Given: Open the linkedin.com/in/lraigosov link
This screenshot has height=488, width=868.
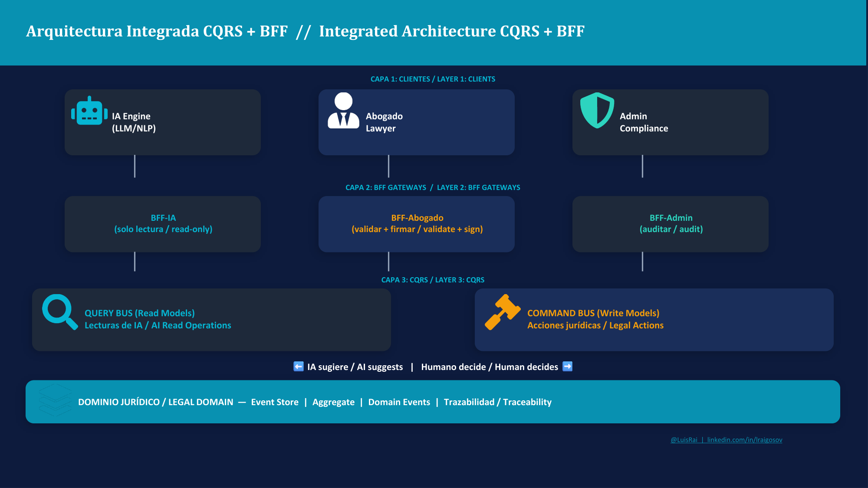Looking at the screenshot, I should point(745,440).
